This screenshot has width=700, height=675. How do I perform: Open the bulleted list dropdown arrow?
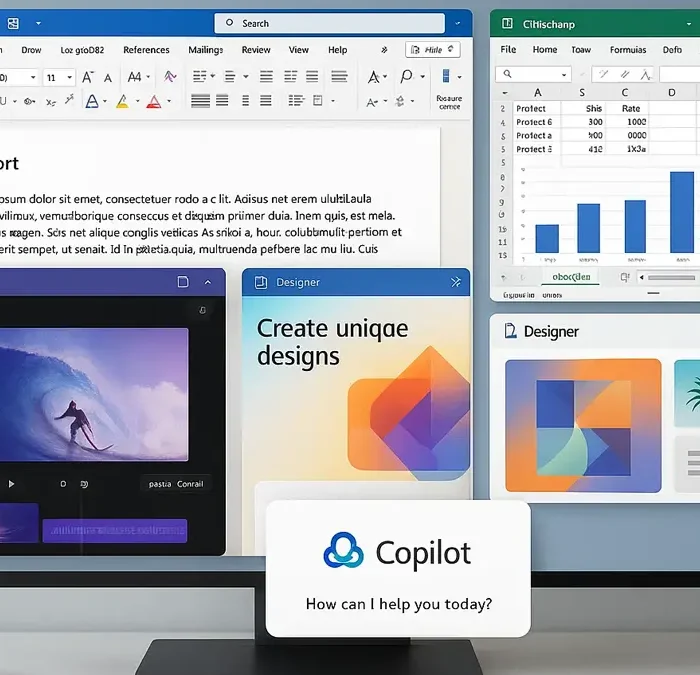click(x=212, y=76)
